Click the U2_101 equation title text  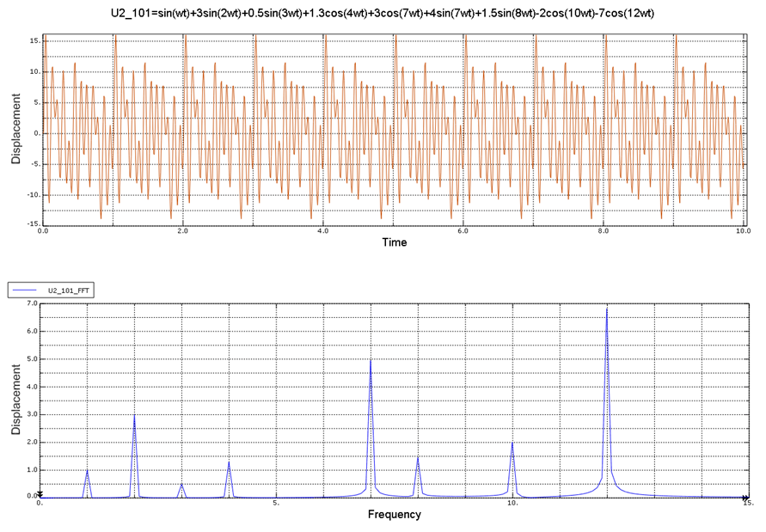coord(383,13)
